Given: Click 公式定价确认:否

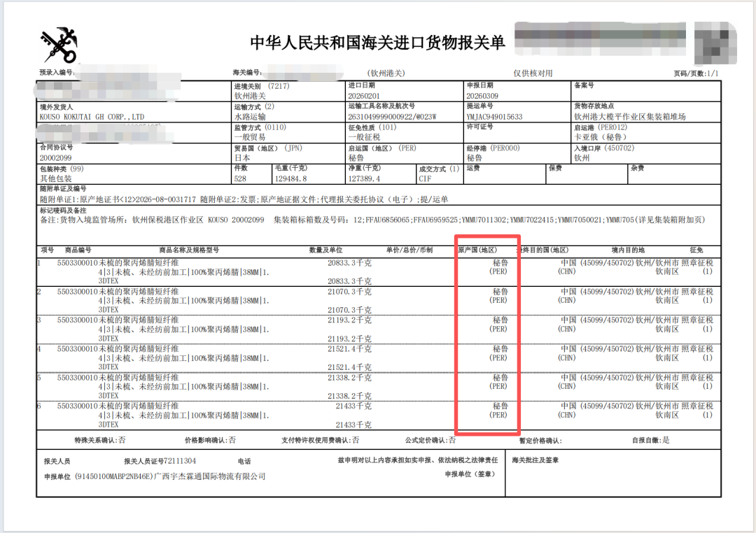Looking at the screenshot, I should (430, 440).
